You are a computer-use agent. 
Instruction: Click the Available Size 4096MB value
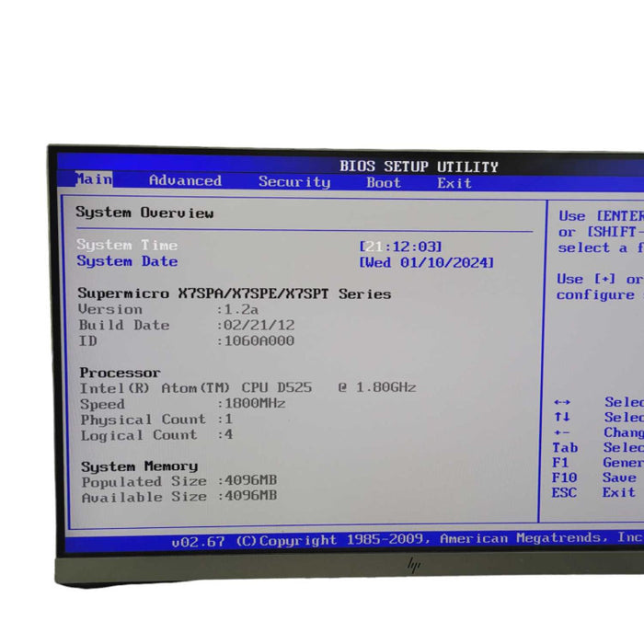pyautogui.click(x=251, y=496)
